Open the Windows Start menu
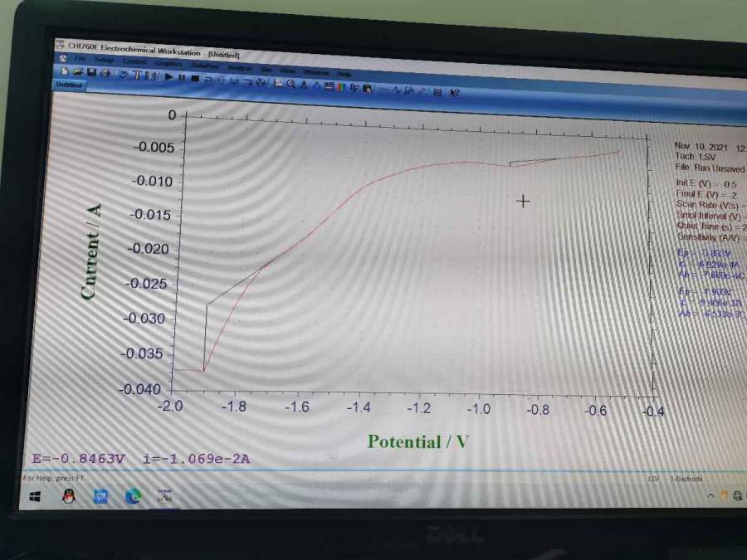This screenshot has height=560, width=747. click(x=36, y=496)
